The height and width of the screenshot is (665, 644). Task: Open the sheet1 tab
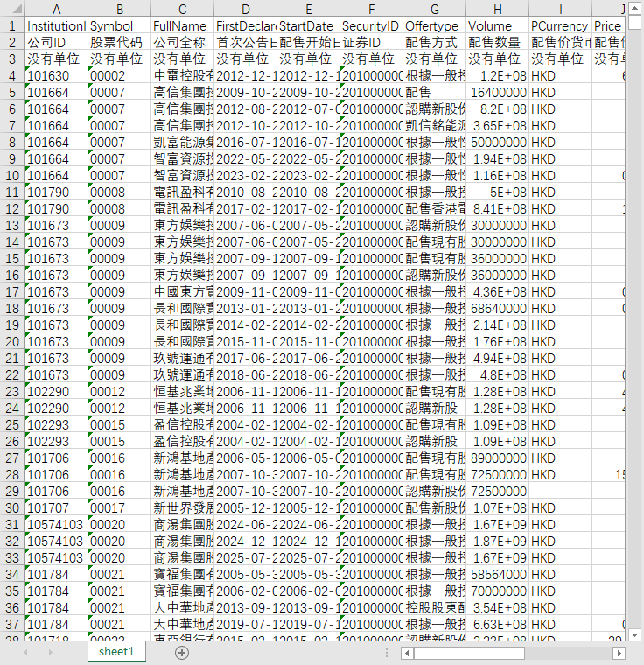(x=116, y=651)
